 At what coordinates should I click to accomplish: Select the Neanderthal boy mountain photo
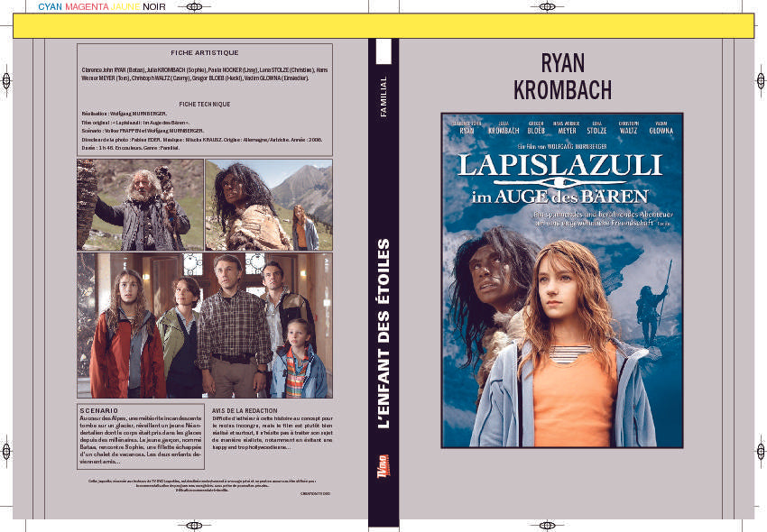268,205
